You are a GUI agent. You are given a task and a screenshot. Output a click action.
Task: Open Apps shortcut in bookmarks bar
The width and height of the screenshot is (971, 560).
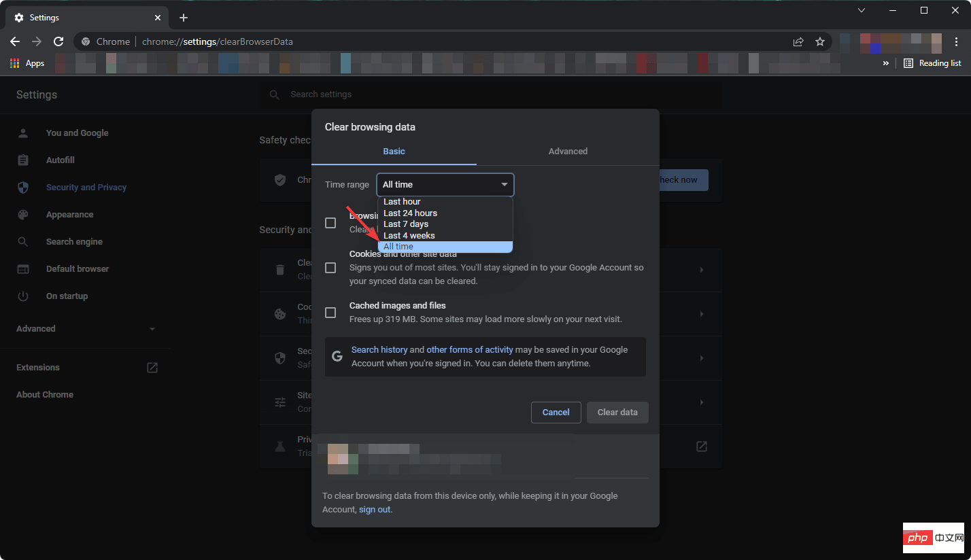pyautogui.click(x=27, y=63)
